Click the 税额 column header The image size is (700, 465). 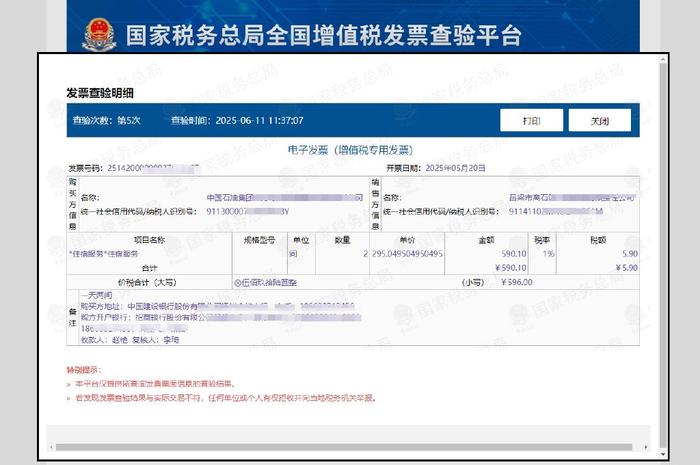(598, 240)
